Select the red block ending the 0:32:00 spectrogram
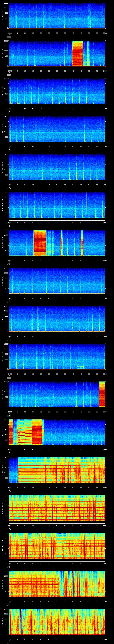 tap(102, 394)
